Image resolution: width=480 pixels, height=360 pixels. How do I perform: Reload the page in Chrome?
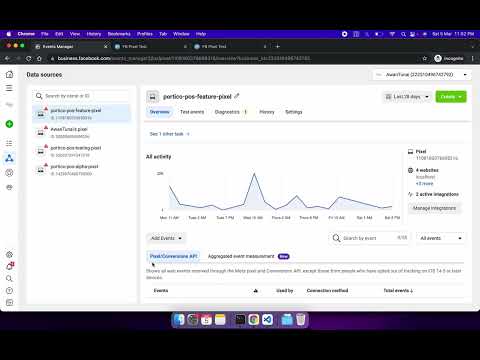pos(29,58)
